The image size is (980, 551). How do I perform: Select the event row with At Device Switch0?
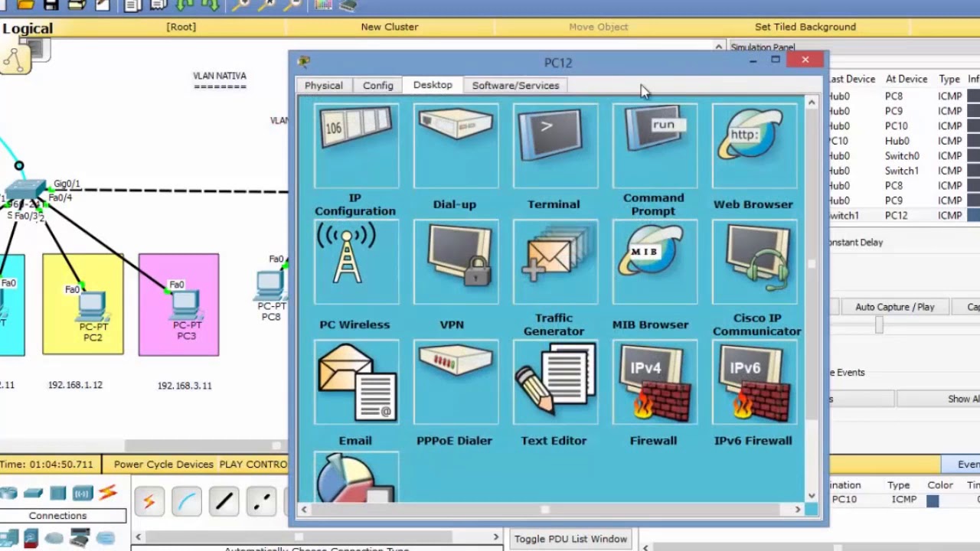pyautogui.click(x=903, y=156)
